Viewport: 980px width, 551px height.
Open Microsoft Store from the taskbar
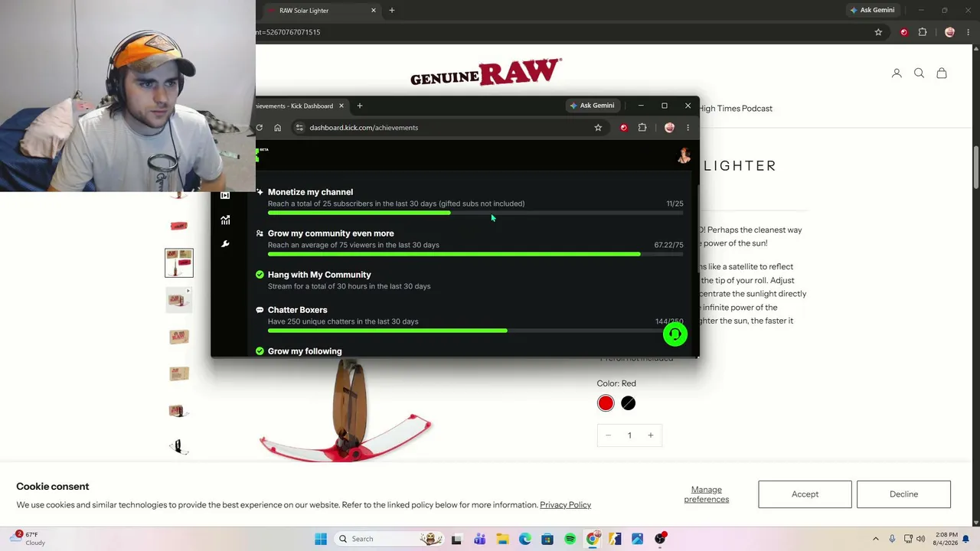click(x=547, y=539)
